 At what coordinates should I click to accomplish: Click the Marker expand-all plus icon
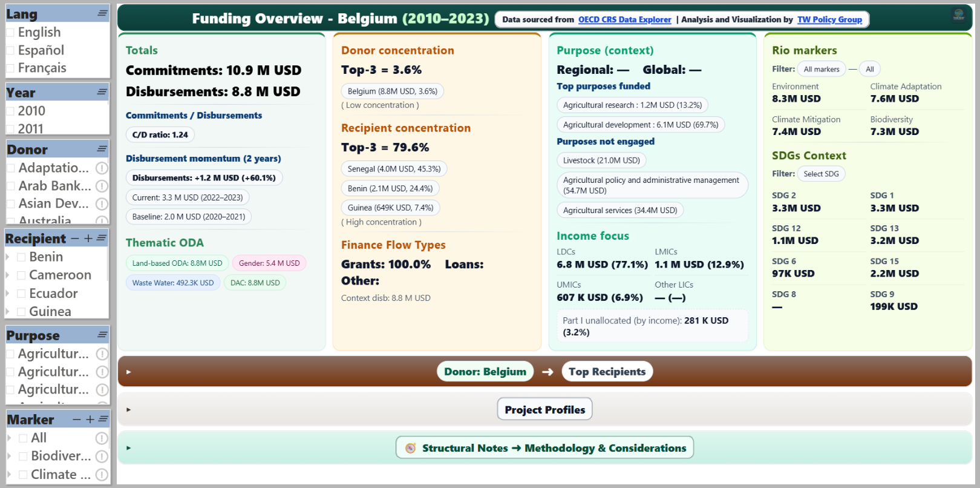pos(90,419)
